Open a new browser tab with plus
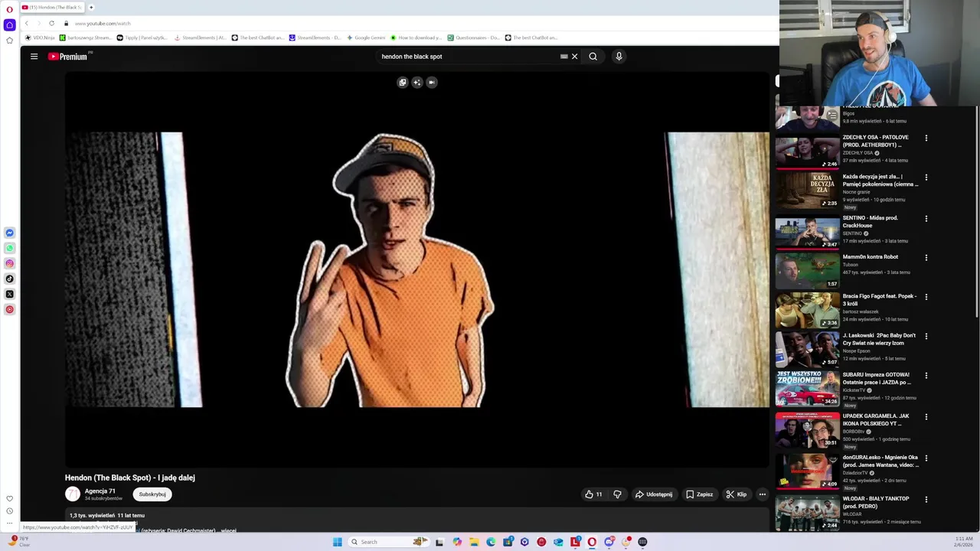 pos(90,7)
